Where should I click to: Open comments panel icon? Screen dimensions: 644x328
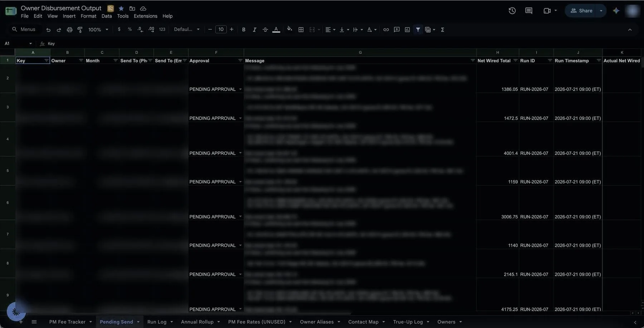point(528,11)
